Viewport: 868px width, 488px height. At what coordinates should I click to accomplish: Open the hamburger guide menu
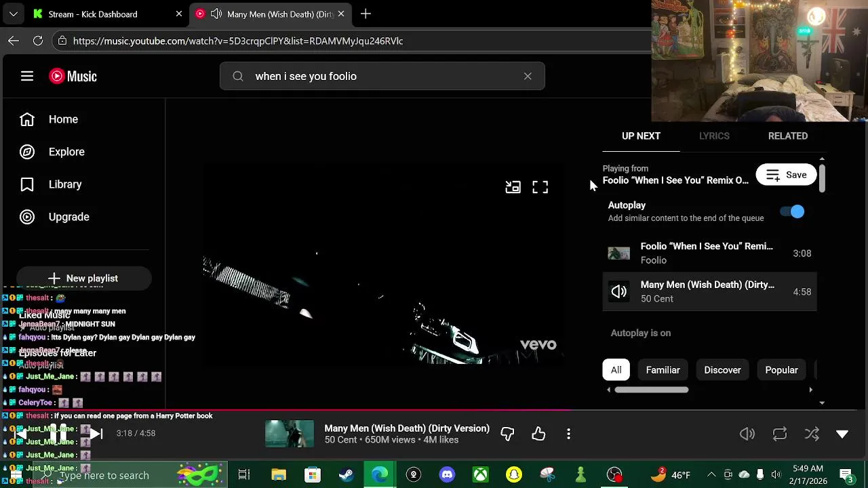[27, 76]
